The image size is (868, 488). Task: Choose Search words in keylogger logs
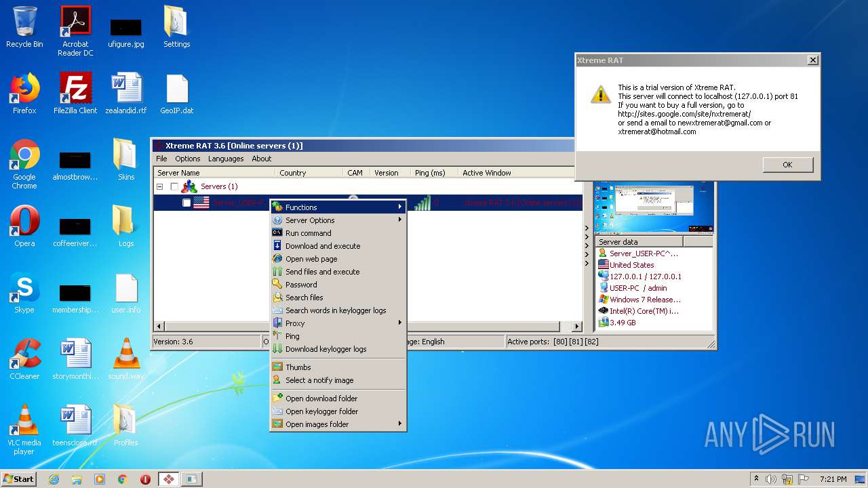pos(338,310)
